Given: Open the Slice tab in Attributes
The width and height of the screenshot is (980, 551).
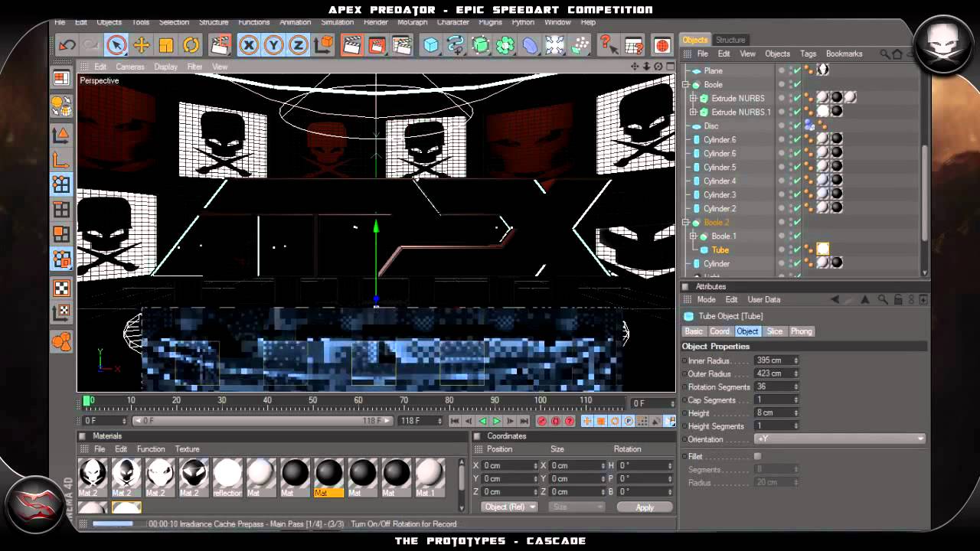Looking at the screenshot, I should pos(775,331).
